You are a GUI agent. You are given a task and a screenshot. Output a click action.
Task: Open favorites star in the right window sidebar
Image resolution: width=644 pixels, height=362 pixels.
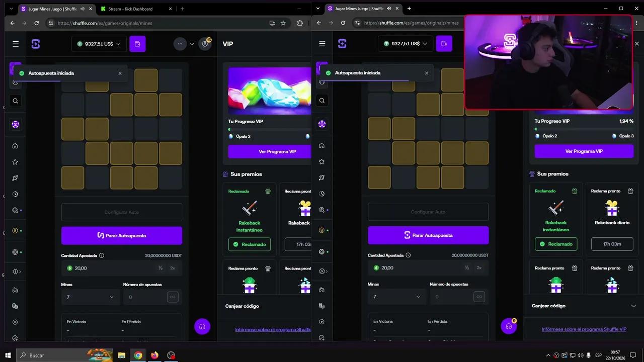click(321, 162)
